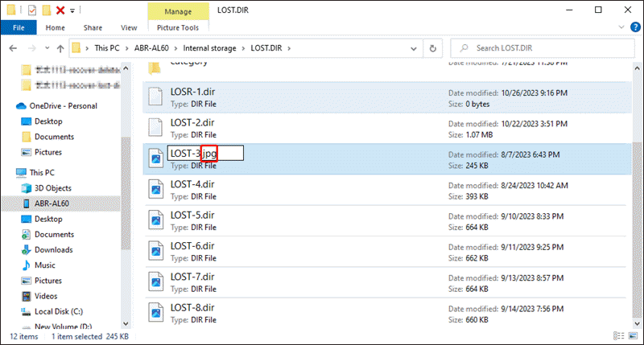Viewport: 644px width, 345px height.
Task: Open Documents under This PC
Action: click(54, 234)
